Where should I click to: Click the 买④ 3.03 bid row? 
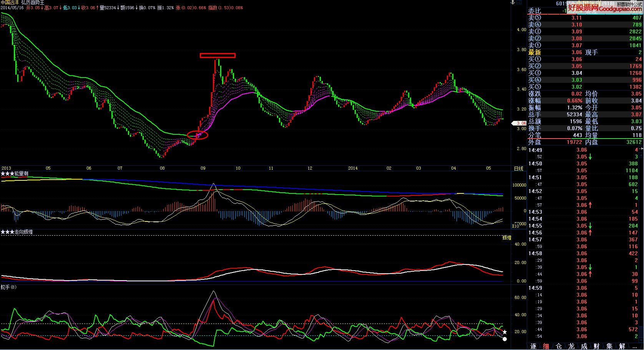[585, 80]
